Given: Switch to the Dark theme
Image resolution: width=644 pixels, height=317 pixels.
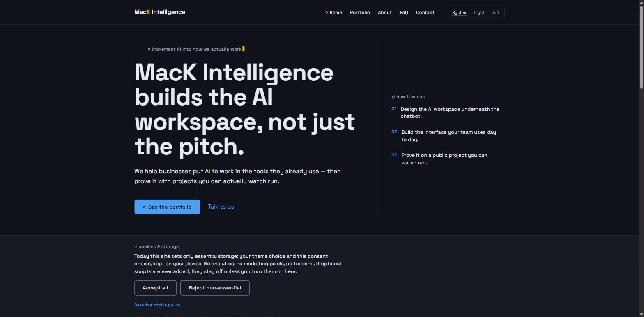Looking at the screenshot, I should (496, 12).
